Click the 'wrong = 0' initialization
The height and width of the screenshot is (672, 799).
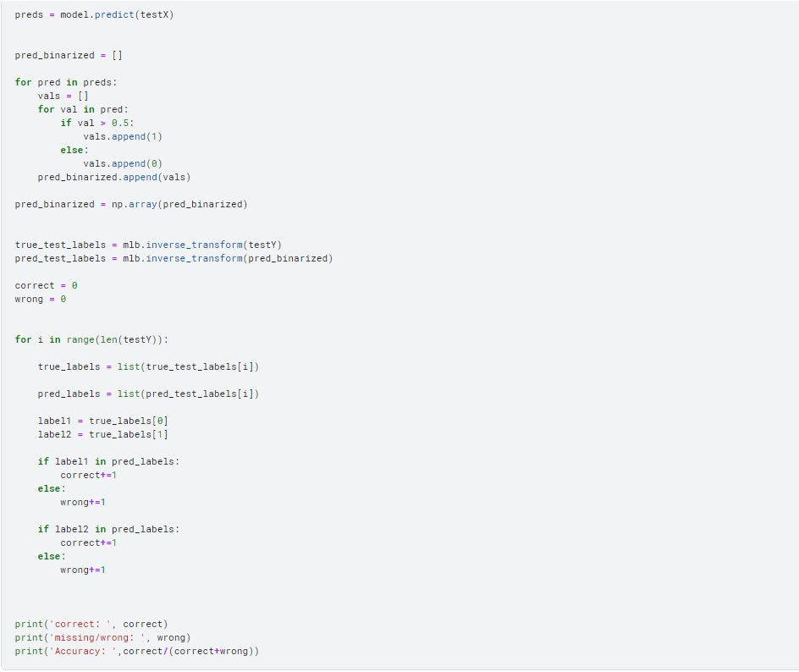[x=40, y=299]
